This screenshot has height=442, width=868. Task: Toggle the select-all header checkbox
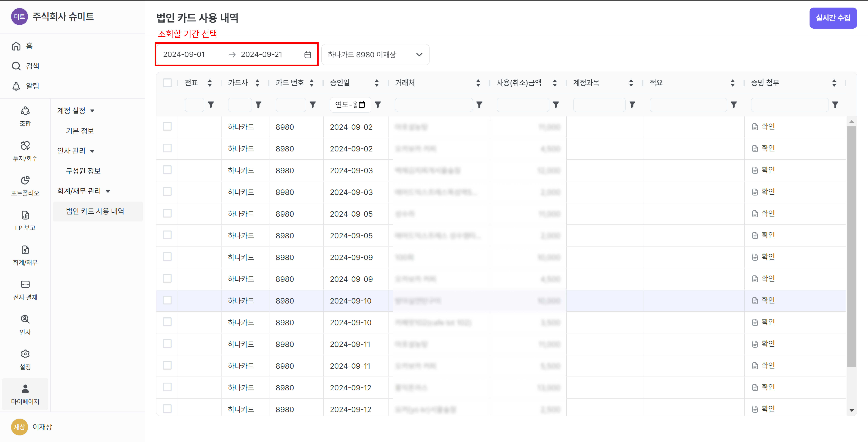(x=167, y=83)
